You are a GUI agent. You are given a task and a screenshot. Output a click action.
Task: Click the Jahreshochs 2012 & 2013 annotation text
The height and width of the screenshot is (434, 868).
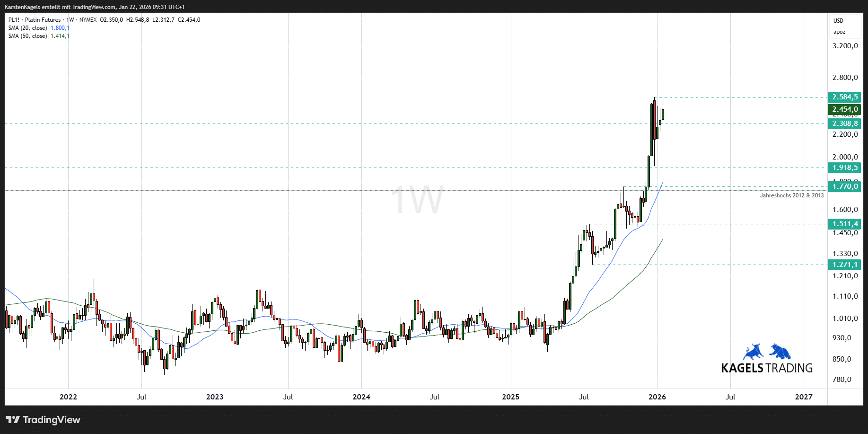[x=791, y=195]
